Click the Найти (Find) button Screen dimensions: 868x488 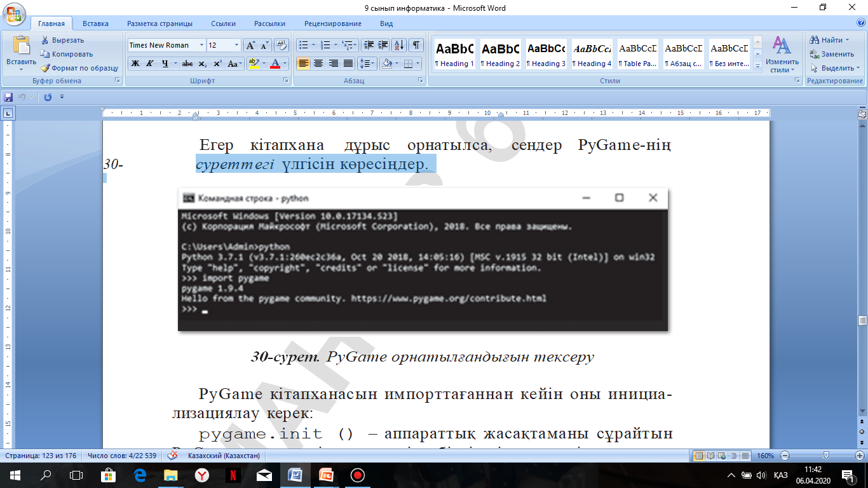[830, 40]
